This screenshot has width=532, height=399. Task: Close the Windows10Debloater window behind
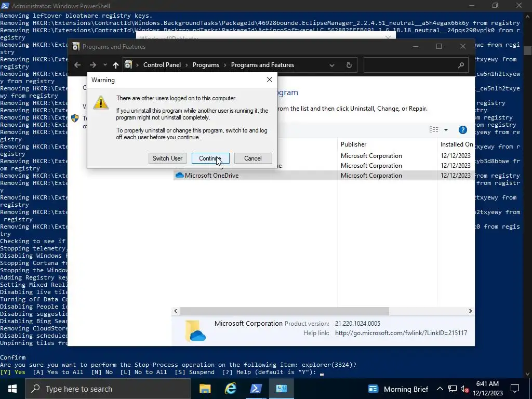388,37
